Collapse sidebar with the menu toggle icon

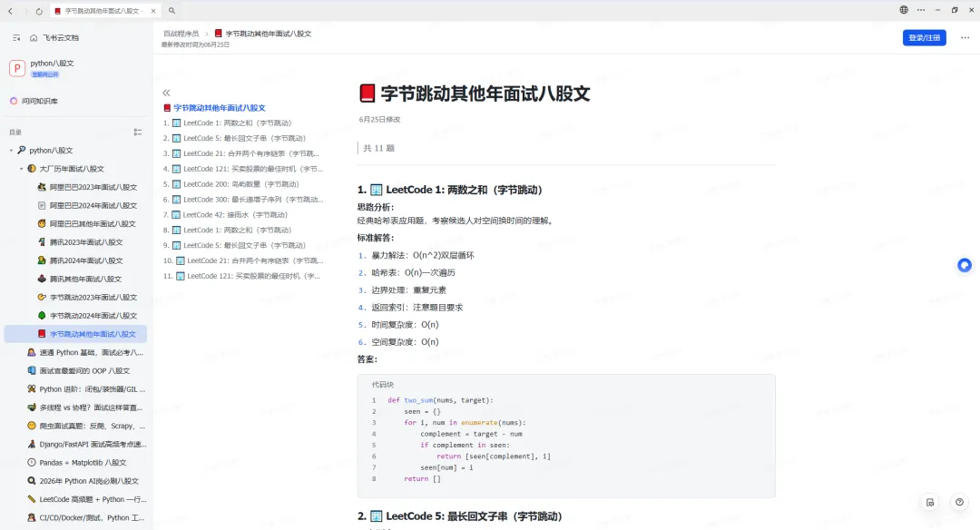tap(16, 38)
